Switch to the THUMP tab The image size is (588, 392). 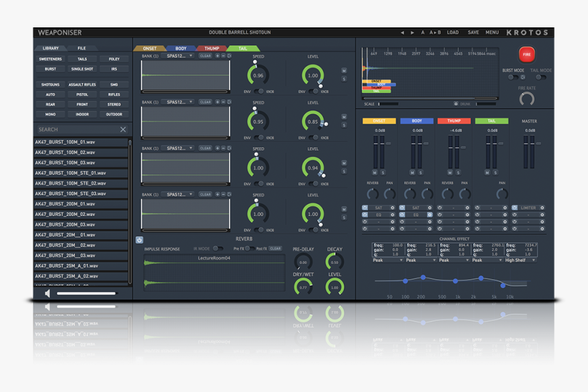coord(211,49)
